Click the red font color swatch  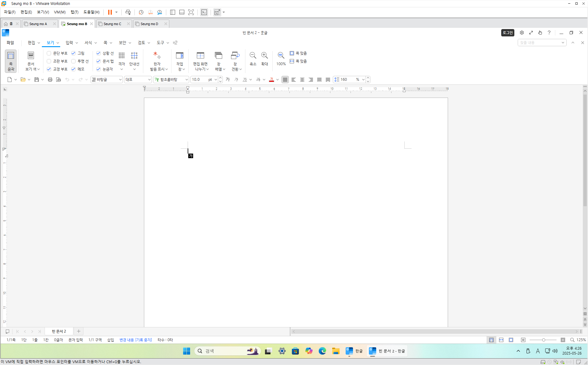tap(271, 80)
